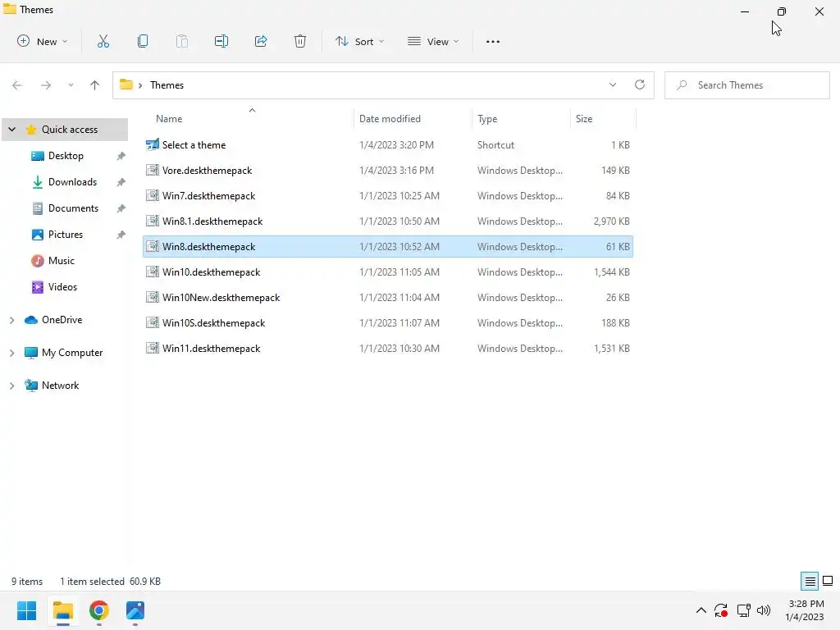Go forward with the right arrow
This screenshot has height=630, width=840.
(46, 85)
